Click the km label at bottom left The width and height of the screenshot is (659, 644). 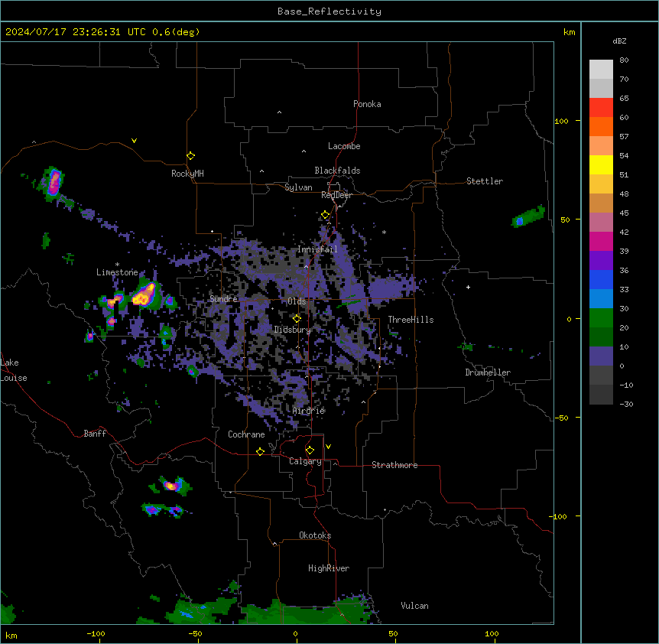pos(11,635)
